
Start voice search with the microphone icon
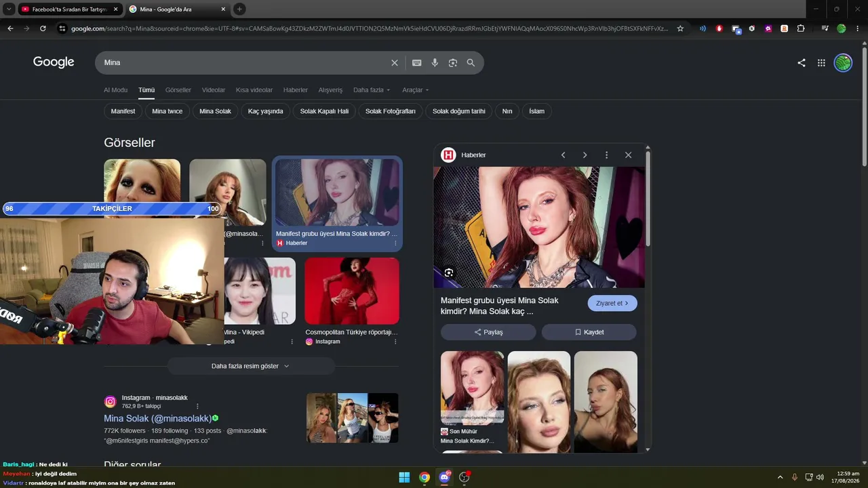435,62
